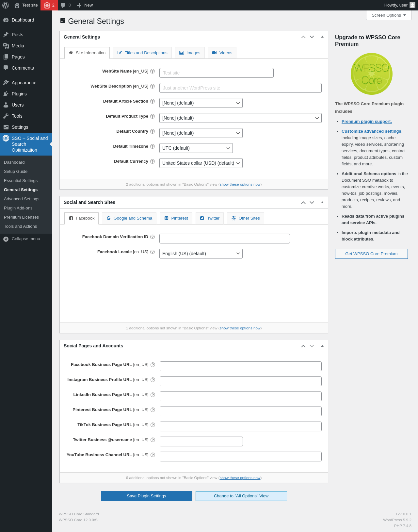The image size is (418, 532).
Task: Switch to the Titles and Descriptions tab
Action: click(x=142, y=53)
